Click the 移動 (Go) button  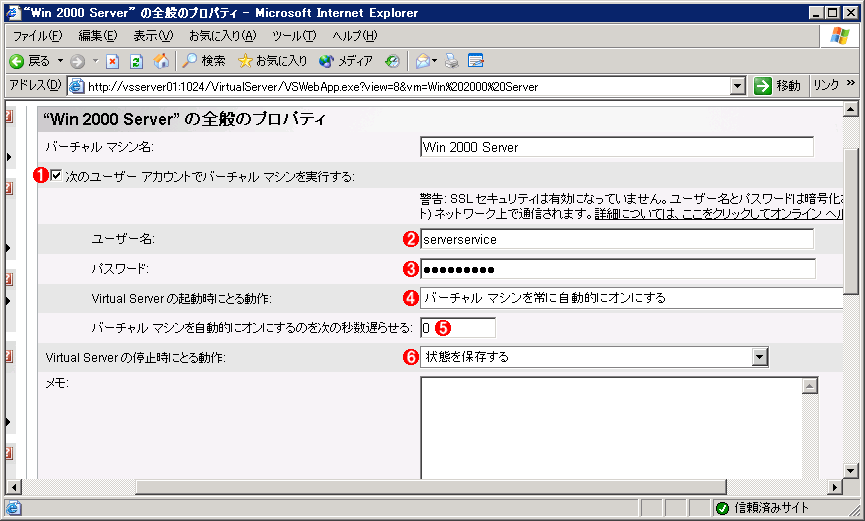coord(777,86)
